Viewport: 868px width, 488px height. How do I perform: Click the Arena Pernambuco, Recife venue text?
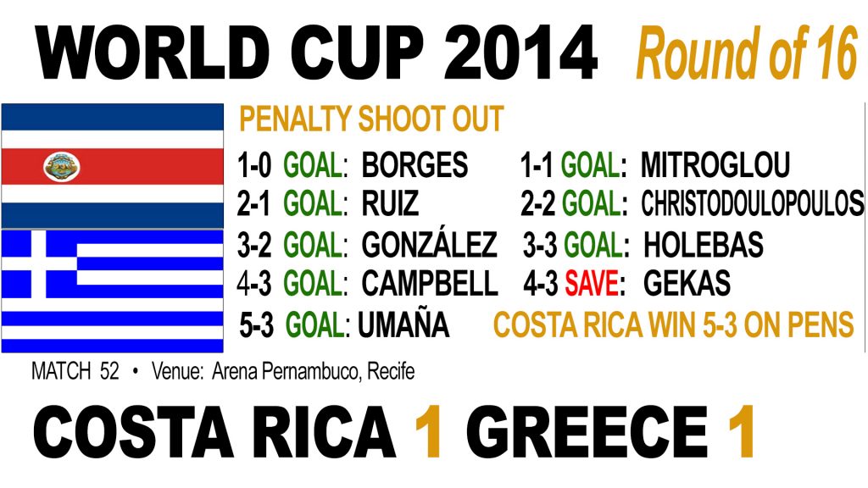click(314, 371)
